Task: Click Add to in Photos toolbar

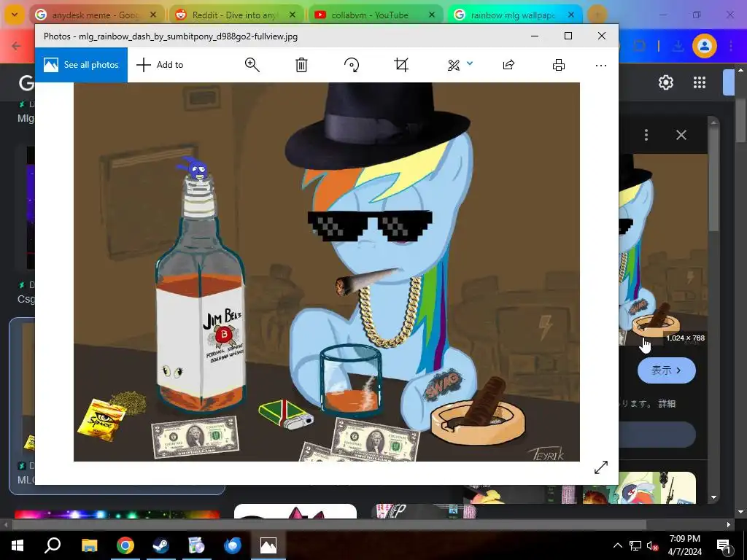Action: 160,65
